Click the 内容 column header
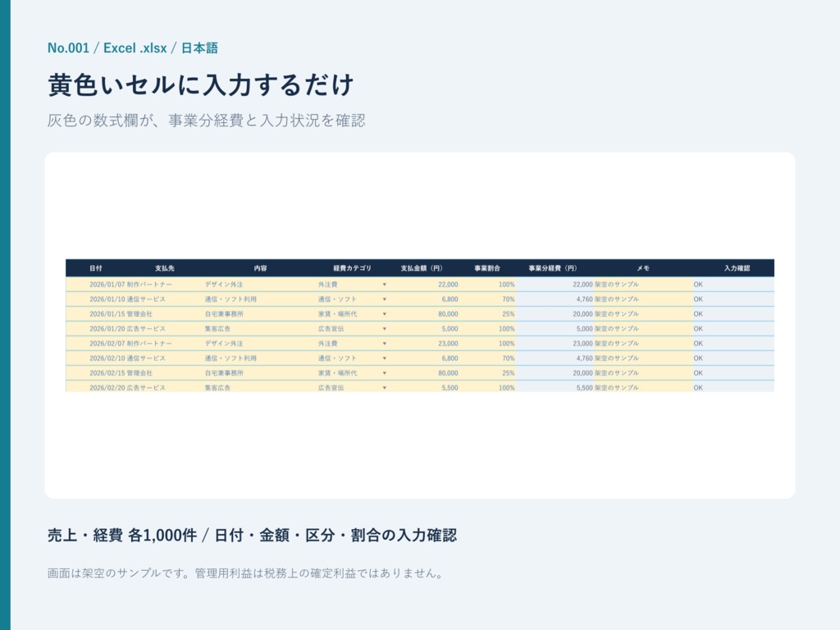840x630 pixels. tap(260, 268)
